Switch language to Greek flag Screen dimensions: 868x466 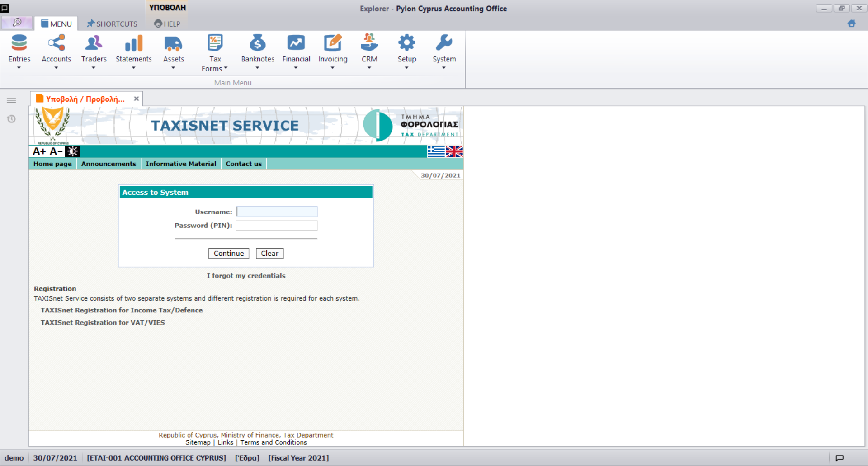point(436,151)
